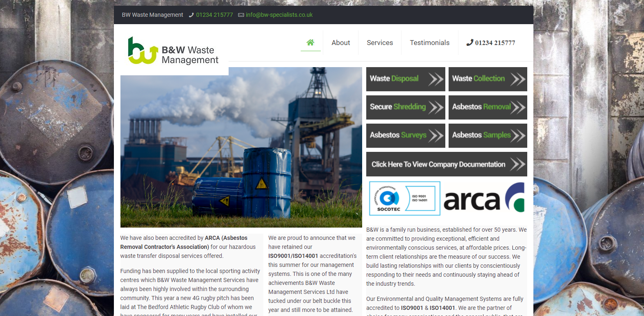Click the Socotec ISO 9001 certification logo
The image size is (644, 316).
[x=405, y=199]
